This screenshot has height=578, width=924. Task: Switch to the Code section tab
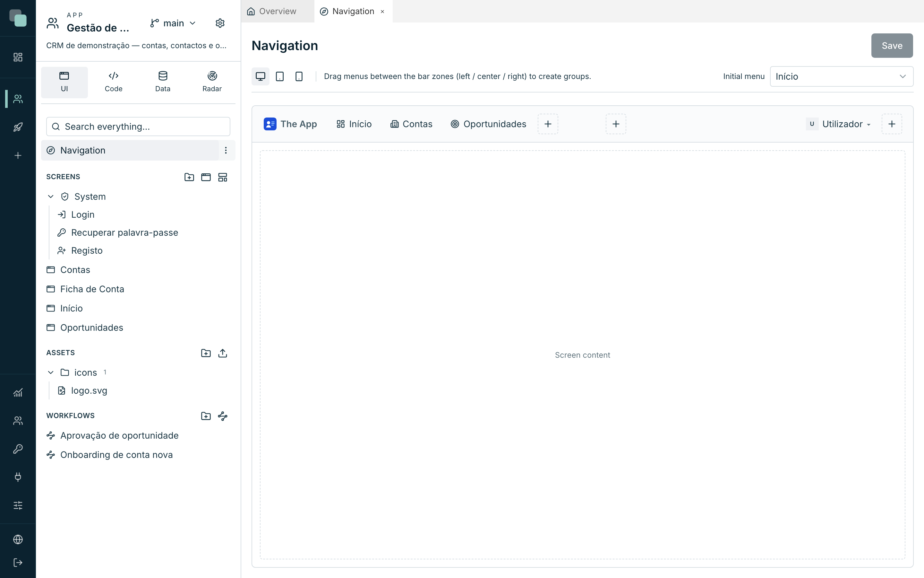pyautogui.click(x=113, y=82)
